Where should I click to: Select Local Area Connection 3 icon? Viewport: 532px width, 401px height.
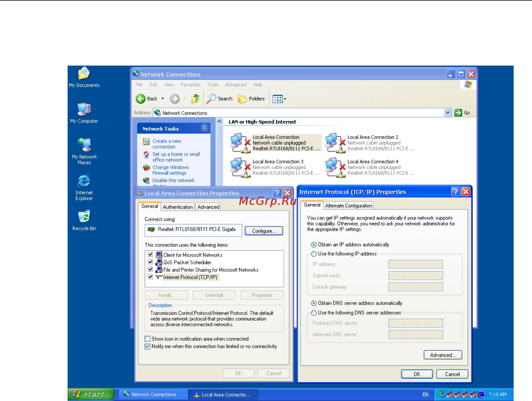[240, 167]
